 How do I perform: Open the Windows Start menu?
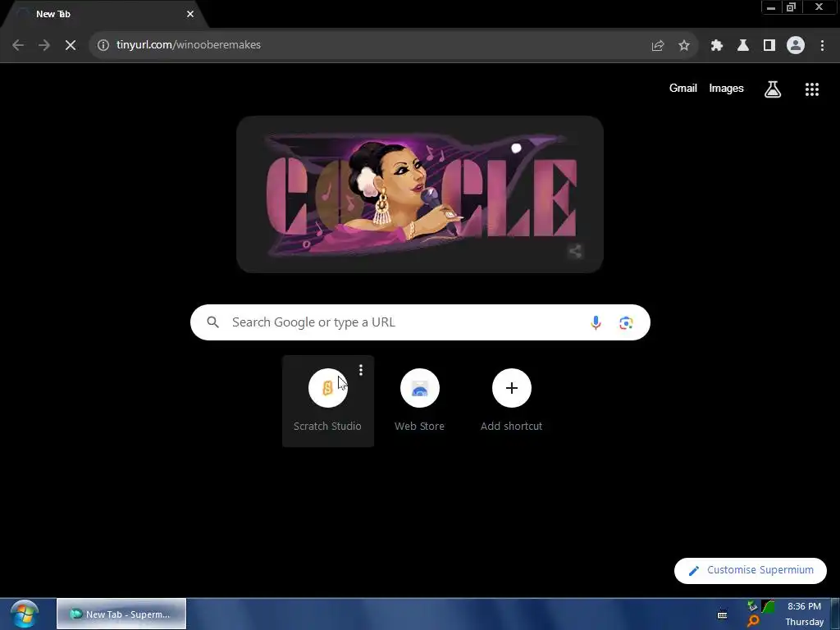pos(25,614)
